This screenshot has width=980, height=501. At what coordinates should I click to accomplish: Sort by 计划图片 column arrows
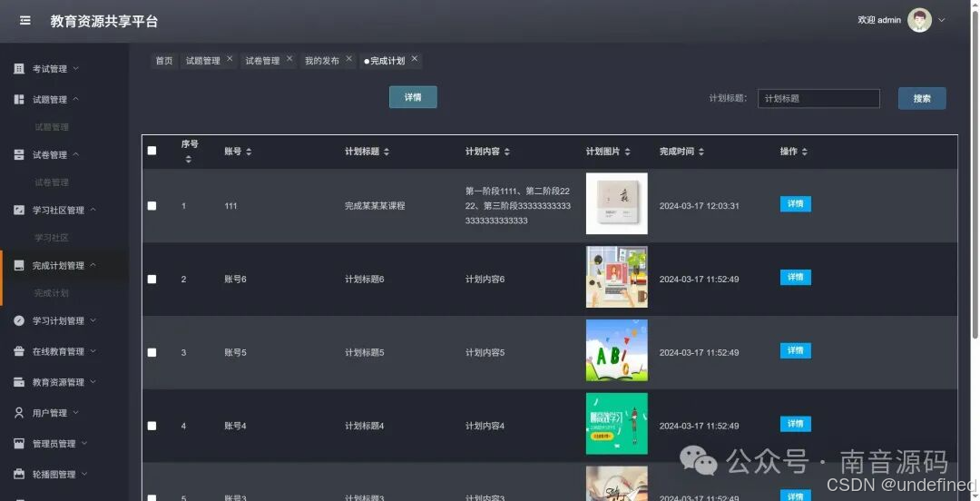(x=628, y=152)
